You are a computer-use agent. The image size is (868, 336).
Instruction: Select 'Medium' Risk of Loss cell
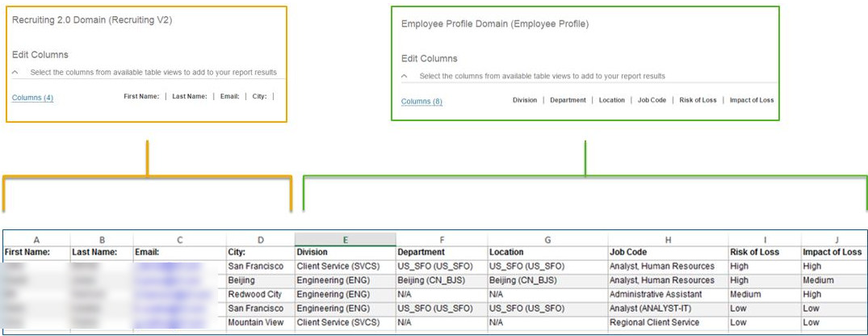point(765,295)
